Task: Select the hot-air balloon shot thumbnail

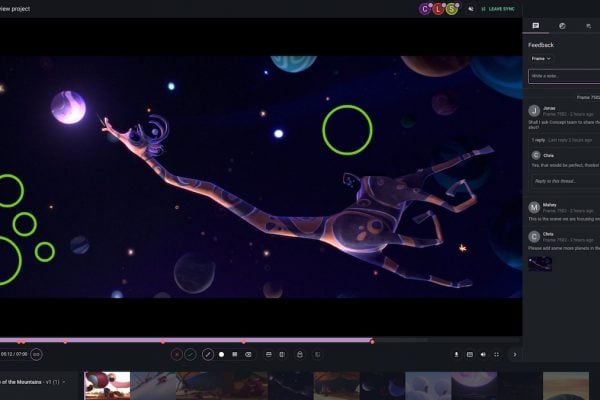Action: [x=107, y=386]
